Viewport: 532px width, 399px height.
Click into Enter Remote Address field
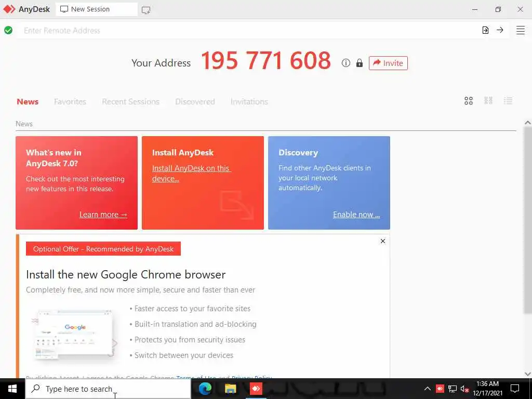(248, 31)
